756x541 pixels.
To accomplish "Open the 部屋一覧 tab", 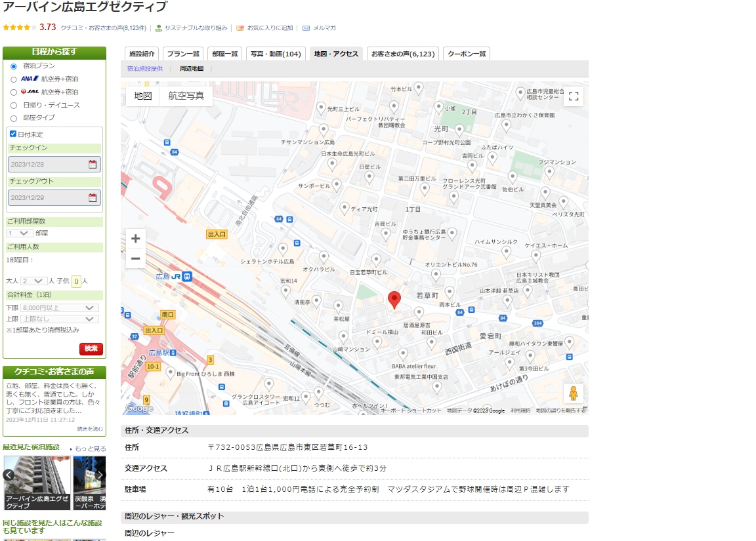I will [225, 54].
